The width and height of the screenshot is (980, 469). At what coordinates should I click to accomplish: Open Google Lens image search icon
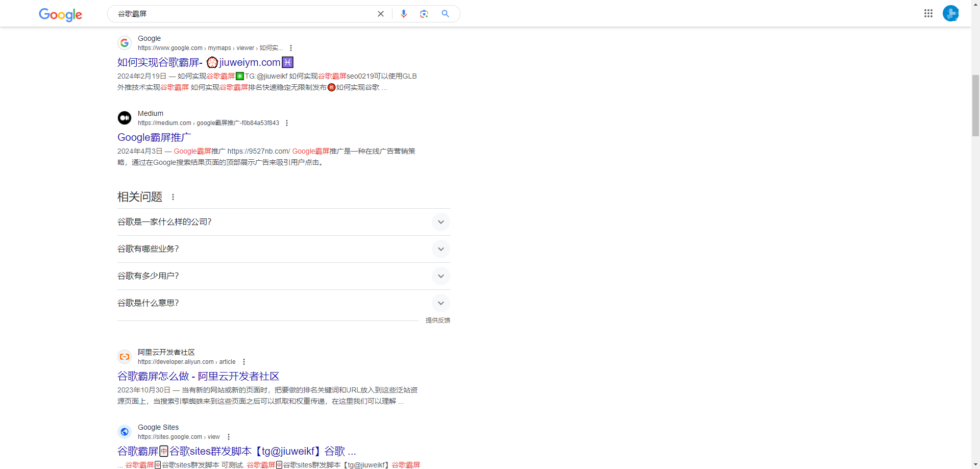pos(424,14)
